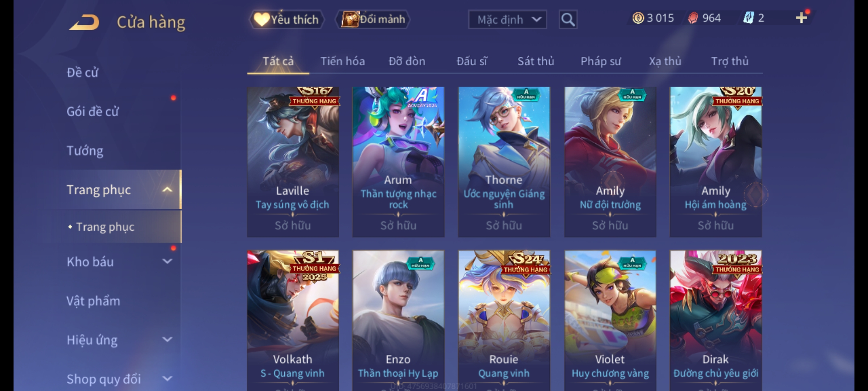The image size is (868, 391).
Task: Open Yêu thích heart favorites
Action: tap(286, 19)
